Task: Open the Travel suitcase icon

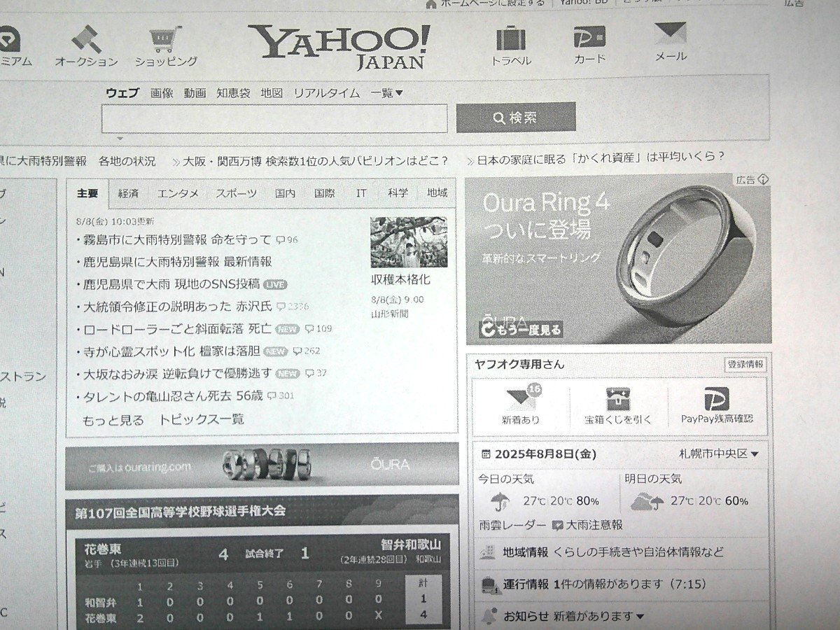Action: 511,38
